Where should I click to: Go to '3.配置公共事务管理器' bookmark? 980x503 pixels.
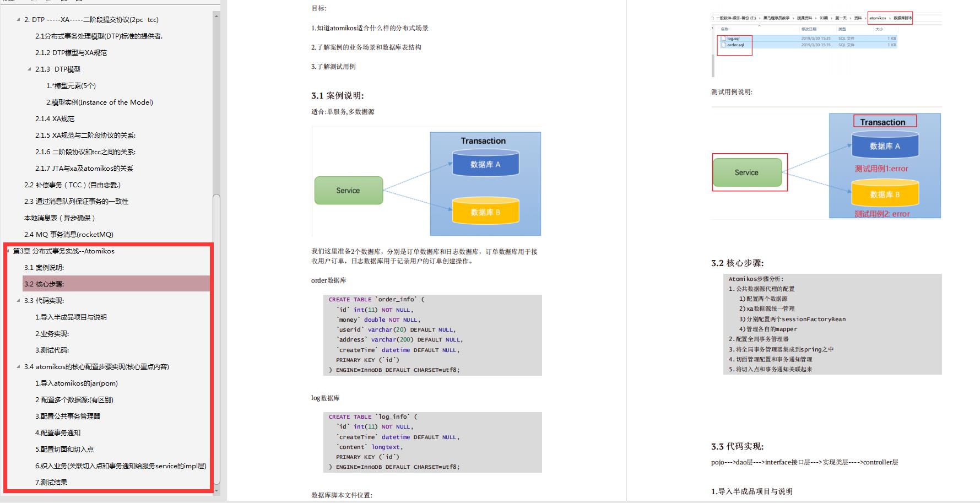click(x=68, y=417)
